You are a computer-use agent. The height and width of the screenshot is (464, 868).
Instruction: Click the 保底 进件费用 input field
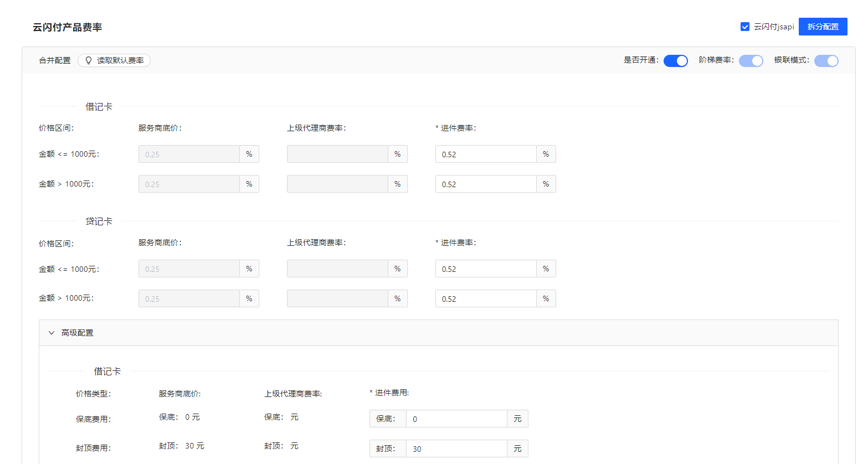[456, 419]
